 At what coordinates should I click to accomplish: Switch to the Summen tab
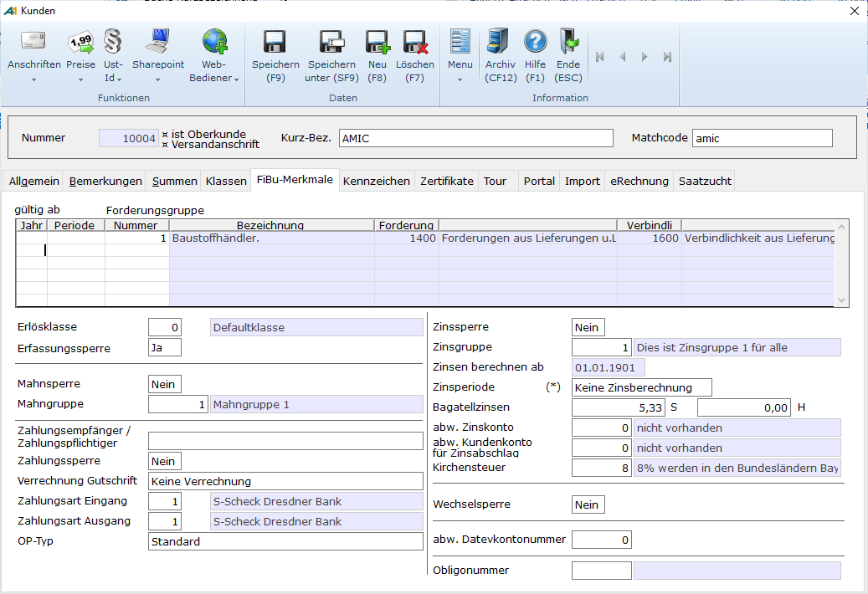174,182
